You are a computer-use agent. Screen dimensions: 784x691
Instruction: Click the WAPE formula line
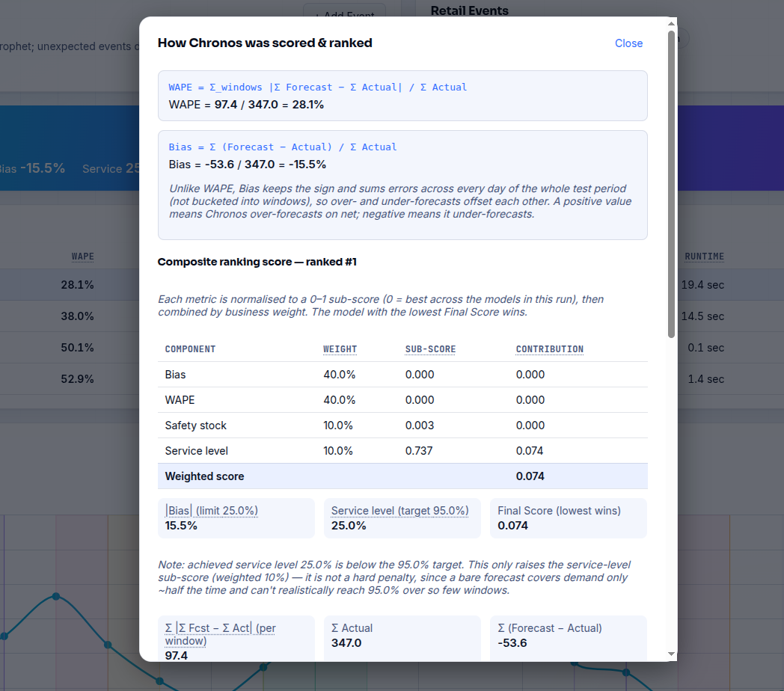(317, 87)
